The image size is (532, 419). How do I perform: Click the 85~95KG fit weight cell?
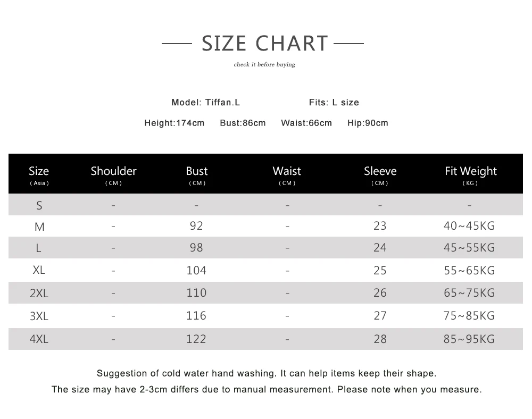(469, 339)
